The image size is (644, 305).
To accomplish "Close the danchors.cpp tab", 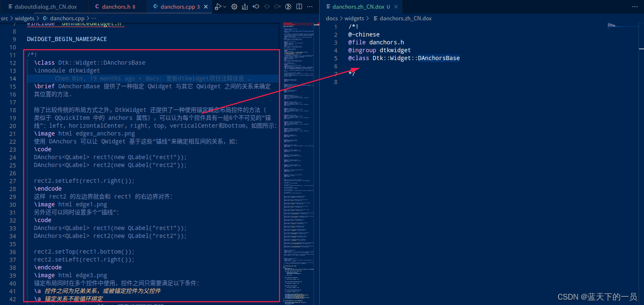I will click(x=205, y=6).
